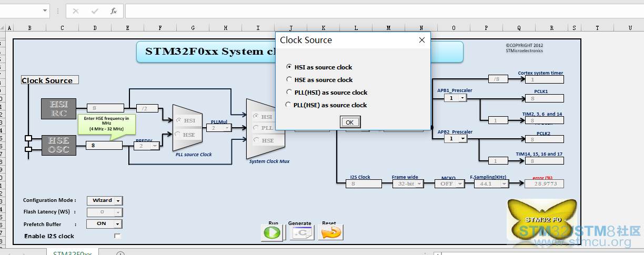The image size is (644, 255).
Task: Click the TIM14, 15, 16 and 17 value box
Action: click(x=544, y=161)
